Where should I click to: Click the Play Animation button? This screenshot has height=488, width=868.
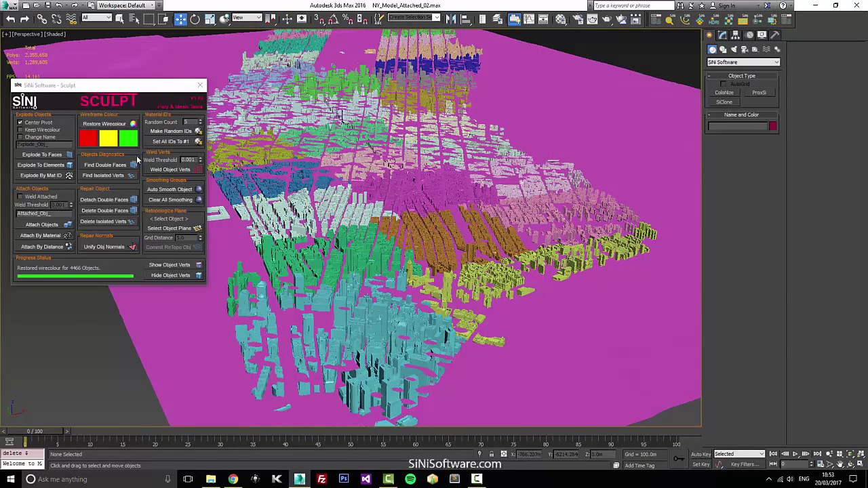point(795,454)
